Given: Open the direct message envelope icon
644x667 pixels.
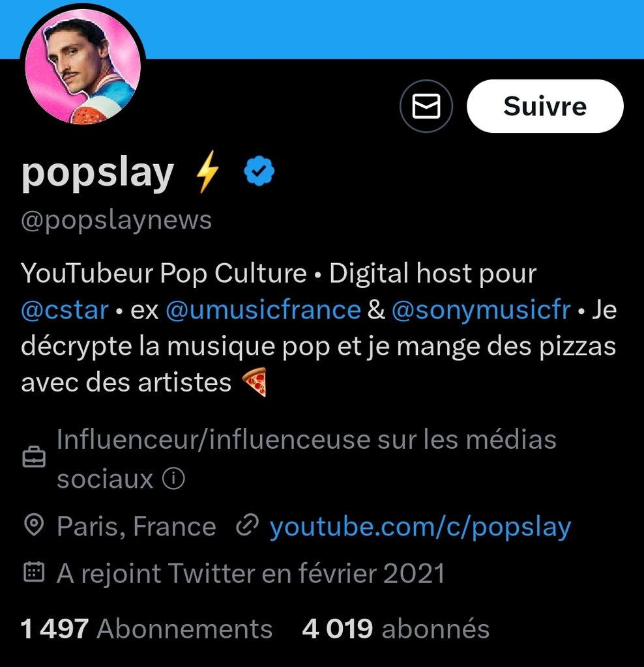Looking at the screenshot, I should [x=426, y=106].
